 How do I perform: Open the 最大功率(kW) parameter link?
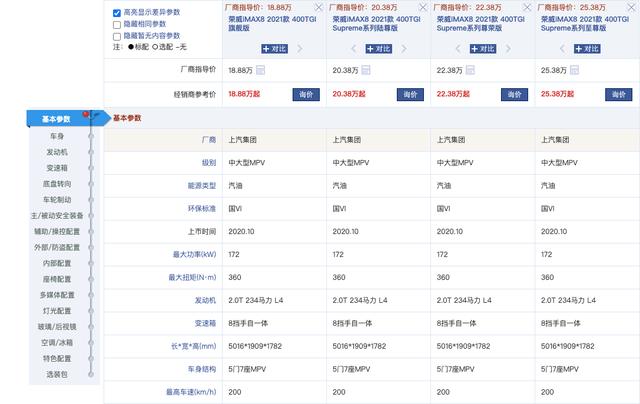(194, 254)
